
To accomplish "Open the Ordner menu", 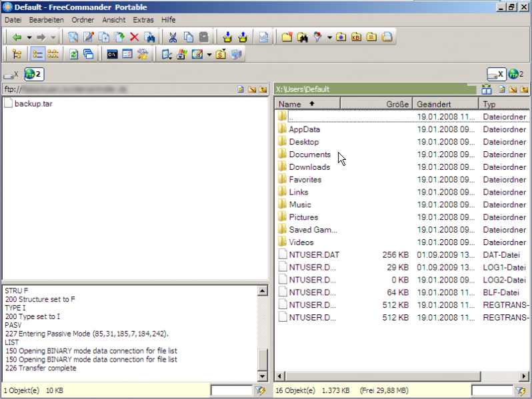I will 83,20.
